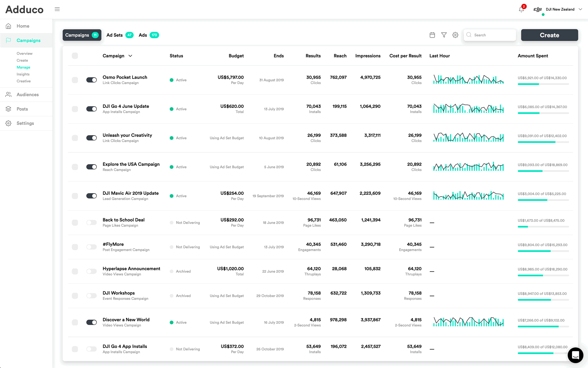Screen dimensions: 588x368
Task: Click the Search input field
Action: pos(490,35)
